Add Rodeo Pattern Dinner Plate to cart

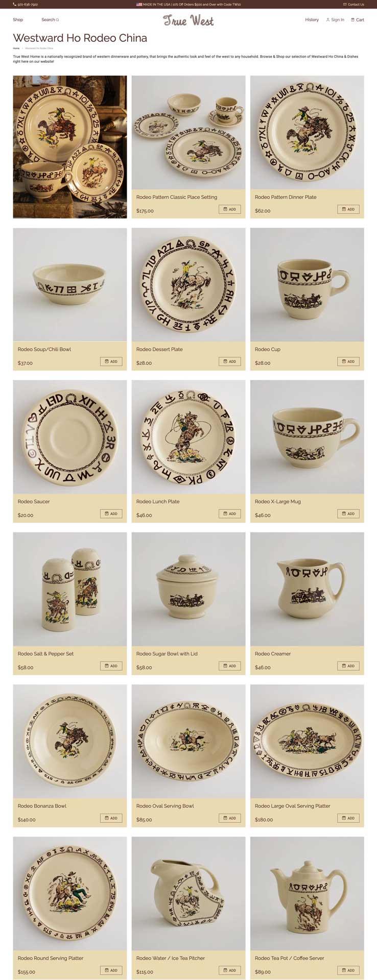(348, 209)
